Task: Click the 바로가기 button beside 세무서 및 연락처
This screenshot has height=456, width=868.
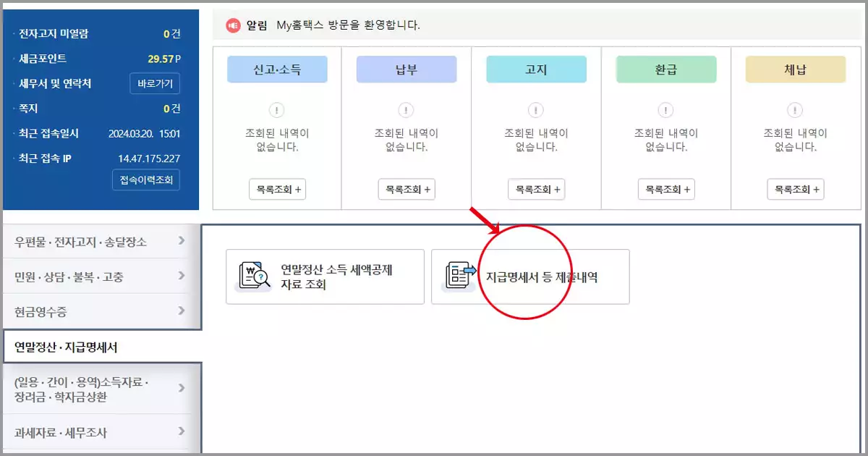Action: click(x=153, y=83)
